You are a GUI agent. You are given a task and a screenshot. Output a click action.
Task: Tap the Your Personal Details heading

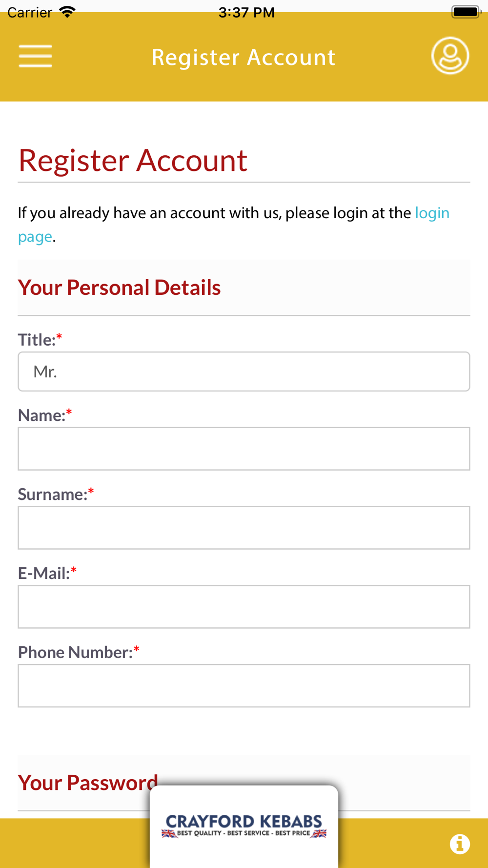(120, 288)
